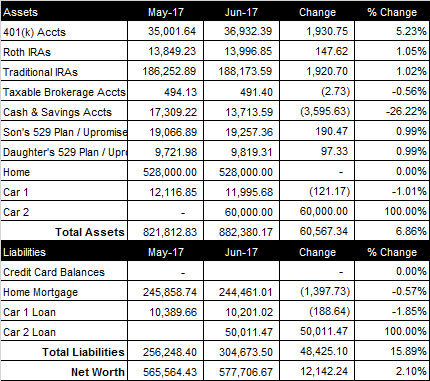Click the Home May-17 value 528,000.00
Screen dimensions: 430x381
pos(170,172)
